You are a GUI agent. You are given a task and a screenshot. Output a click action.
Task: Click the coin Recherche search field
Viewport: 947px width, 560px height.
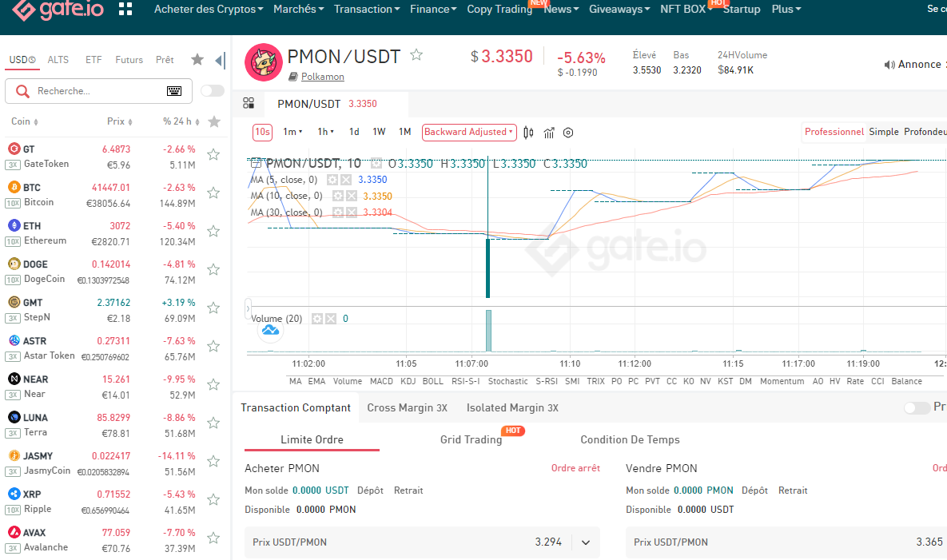pos(98,91)
